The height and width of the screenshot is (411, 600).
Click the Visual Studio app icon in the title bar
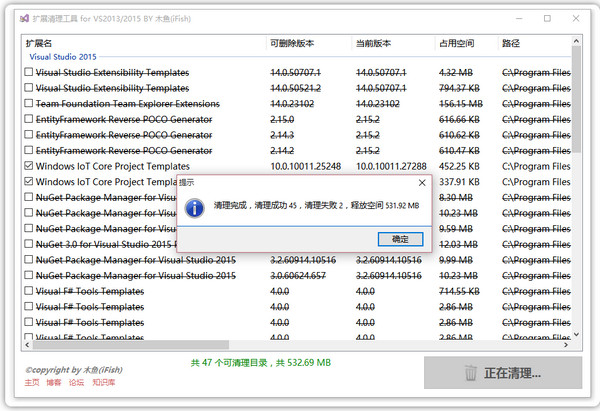[24, 18]
